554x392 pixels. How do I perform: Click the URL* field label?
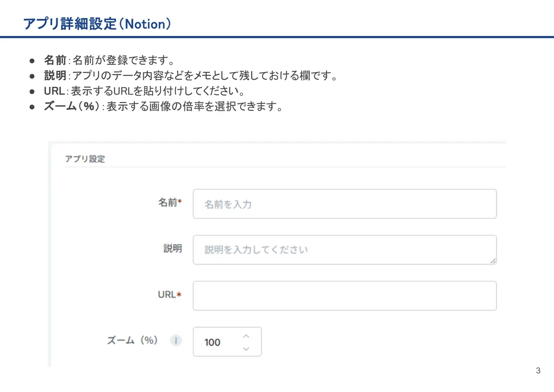click(169, 295)
